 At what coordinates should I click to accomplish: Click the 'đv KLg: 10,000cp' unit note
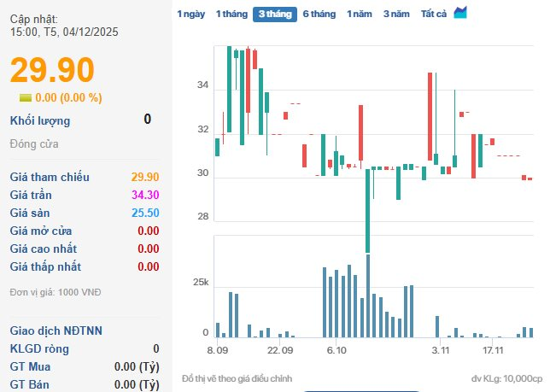506,378
